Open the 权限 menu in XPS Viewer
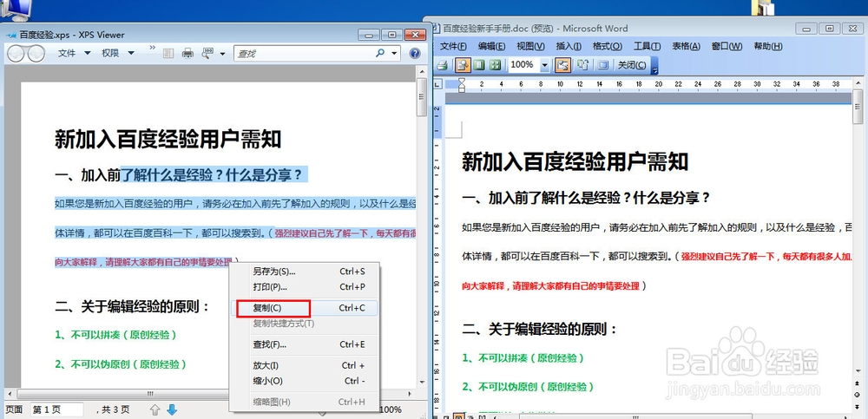The image size is (868, 419). [x=118, y=53]
